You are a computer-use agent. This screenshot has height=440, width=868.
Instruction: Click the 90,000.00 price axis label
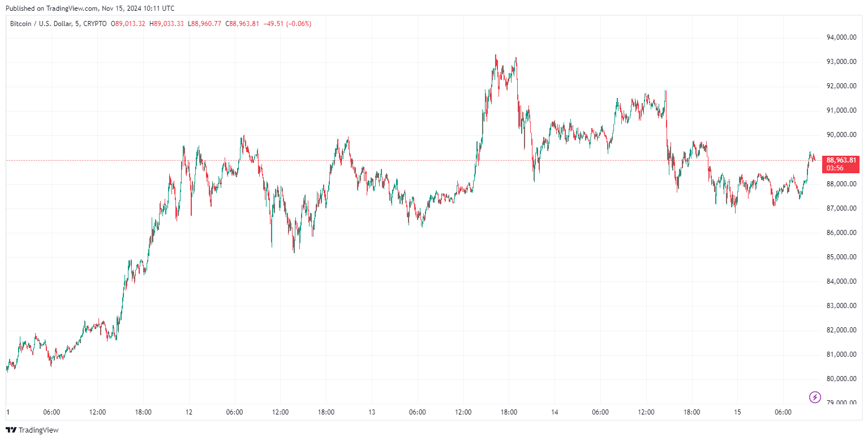840,135
